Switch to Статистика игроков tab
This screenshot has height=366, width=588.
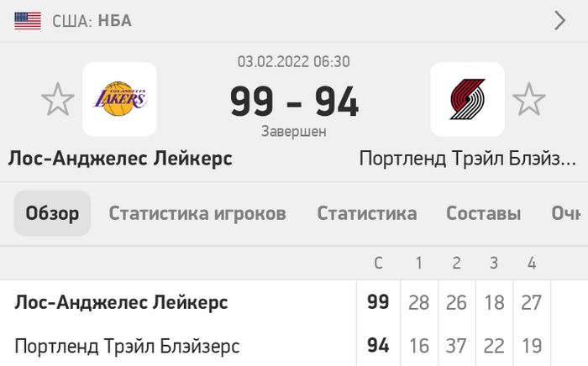(x=197, y=213)
